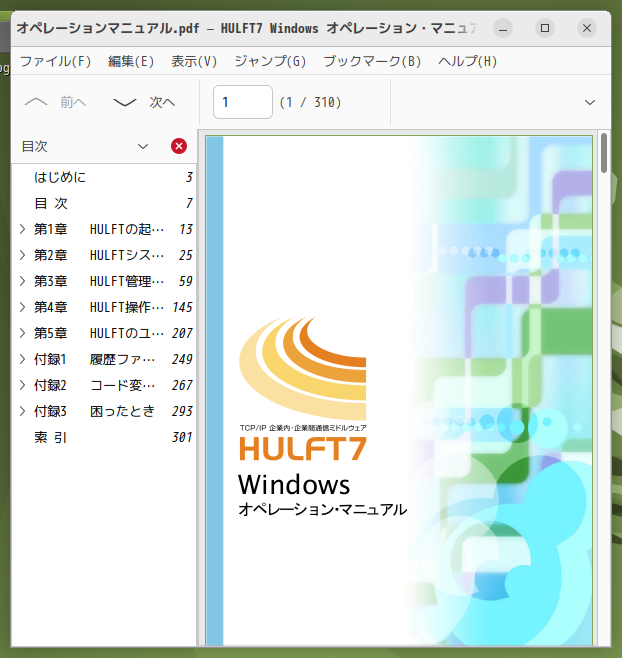Expand 第1章 tree entry
The height and width of the screenshot is (658, 622).
[22, 229]
